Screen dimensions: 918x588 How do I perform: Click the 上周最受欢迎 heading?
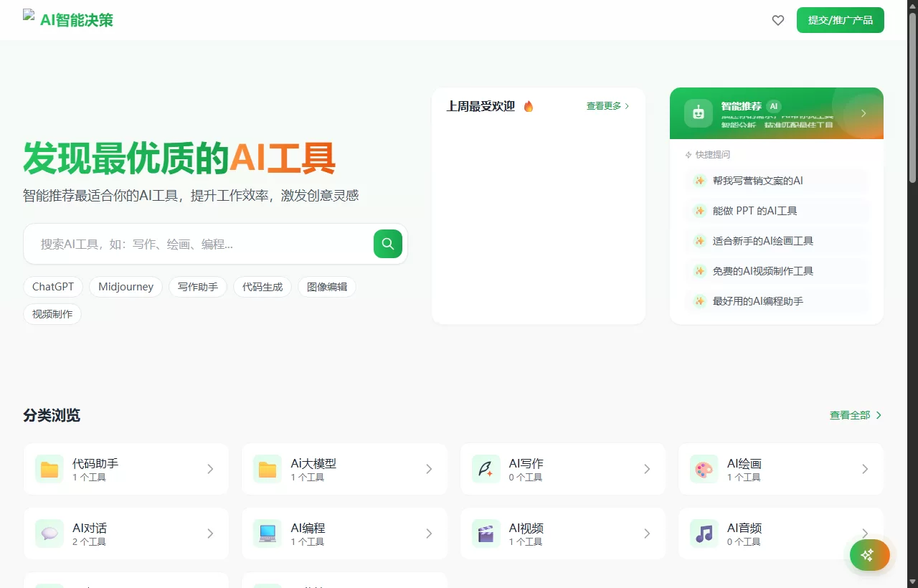click(x=481, y=106)
